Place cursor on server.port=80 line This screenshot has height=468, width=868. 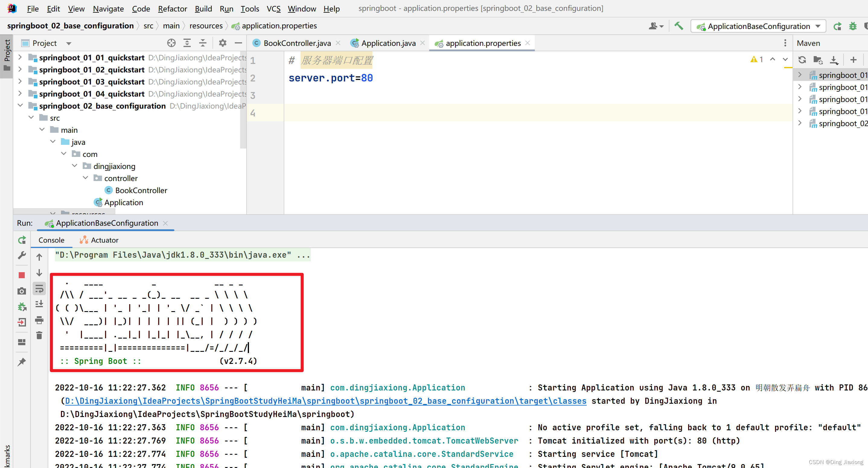click(x=330, y=78)
